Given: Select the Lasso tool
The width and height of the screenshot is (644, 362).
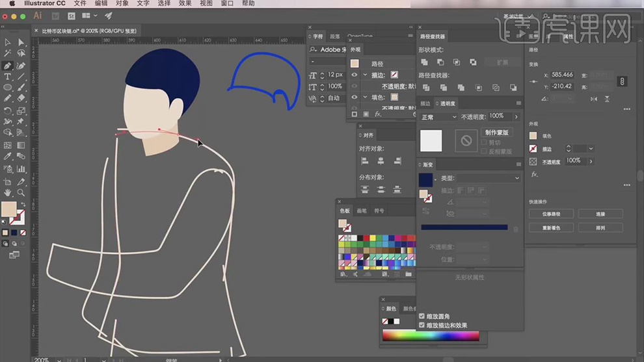Looking at the screenshot, I should pyautogui.click(x=21, y=53).
